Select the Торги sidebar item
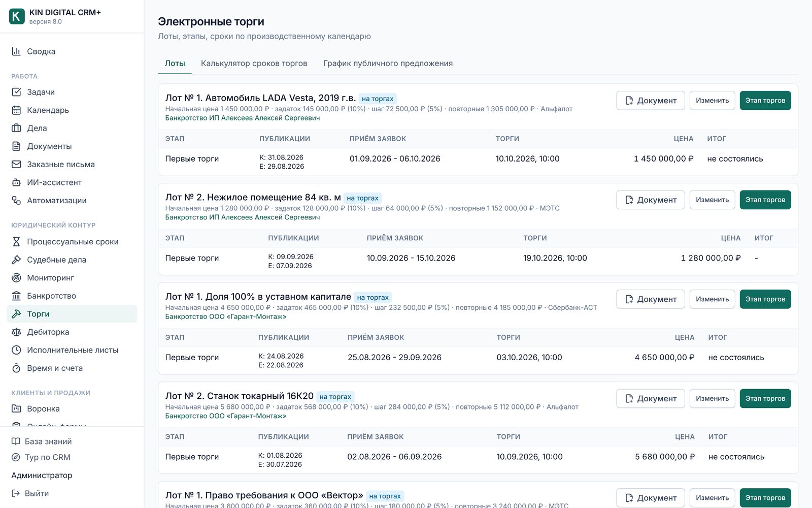Screen dimensions: 812x508 pos(72,314)
